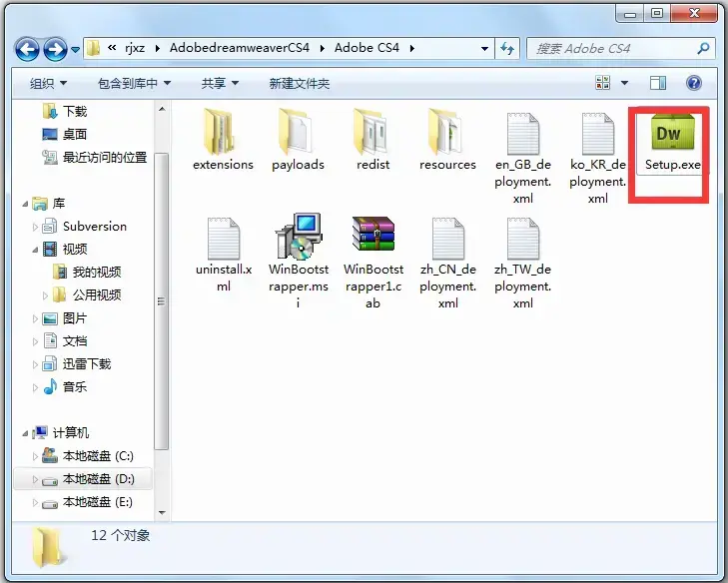Open recent pages dropdown beside Forward
Image resolution: width=728 pixels, height=583 pixels.
[75, 49]
